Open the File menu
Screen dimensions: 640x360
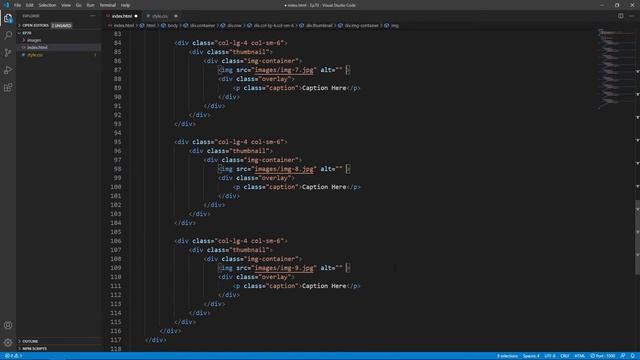[18, 5]
